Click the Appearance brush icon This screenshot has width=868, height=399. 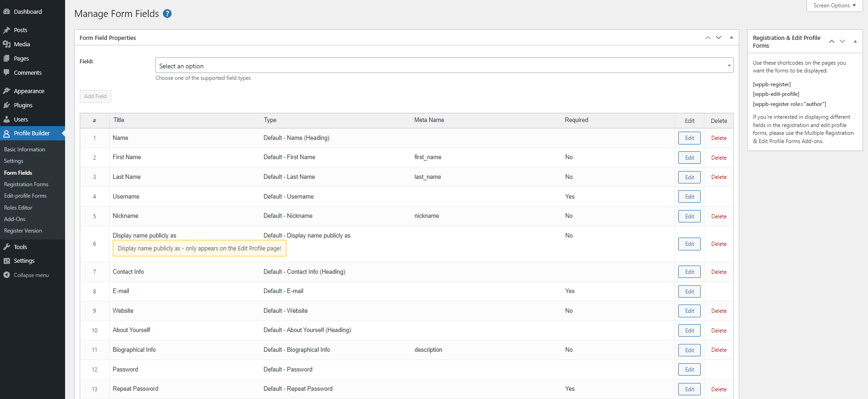coord(6,91)
